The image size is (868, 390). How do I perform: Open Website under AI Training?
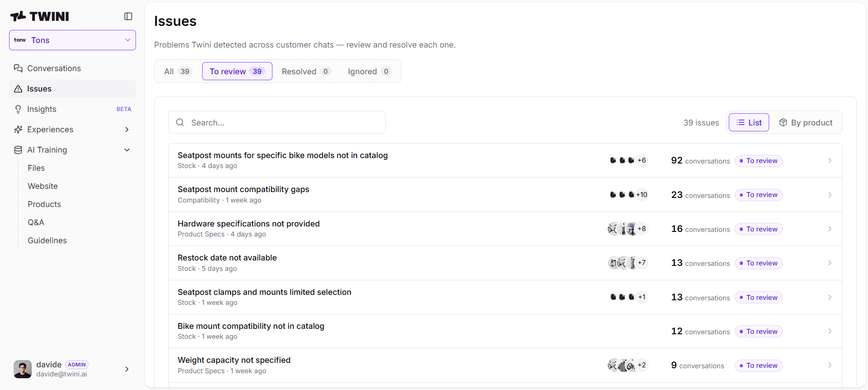pyautogui.click(x=43, y=186)
